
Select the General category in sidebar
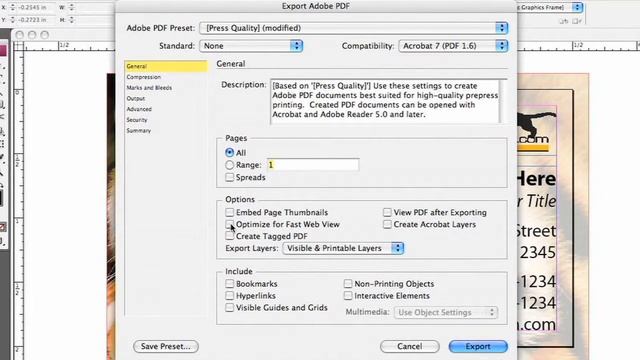(166, 66)
